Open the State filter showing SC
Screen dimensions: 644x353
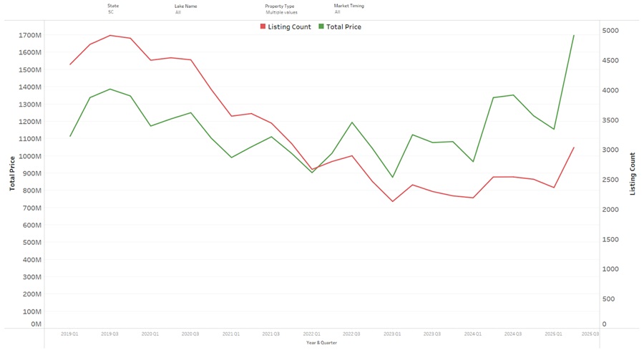(x=112, y=12)
